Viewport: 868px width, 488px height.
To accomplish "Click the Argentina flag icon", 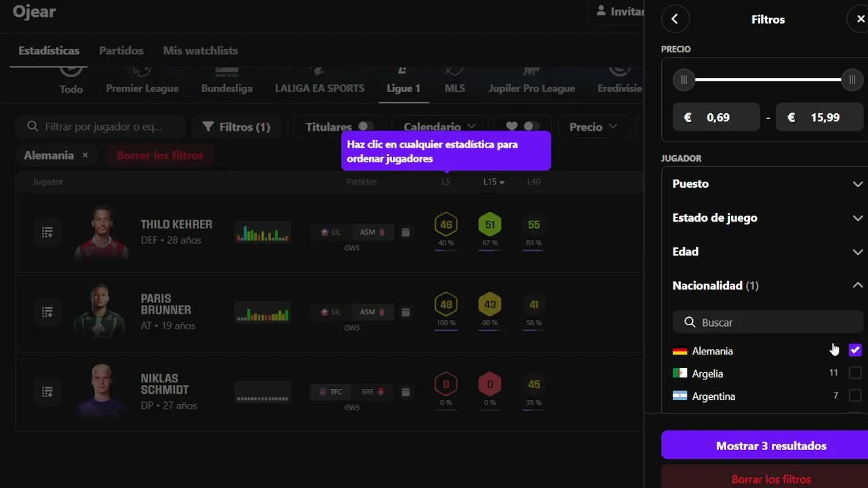I will tap(679, 396).
